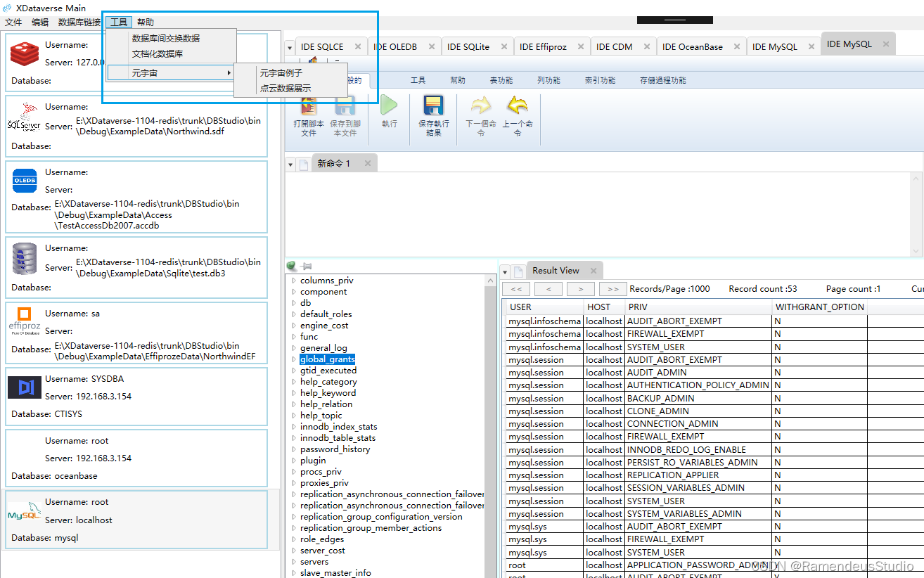The height and width of the screenshot is (578, 924).
Task: Expand the role_edges tree node
Action: pos(294,539)
